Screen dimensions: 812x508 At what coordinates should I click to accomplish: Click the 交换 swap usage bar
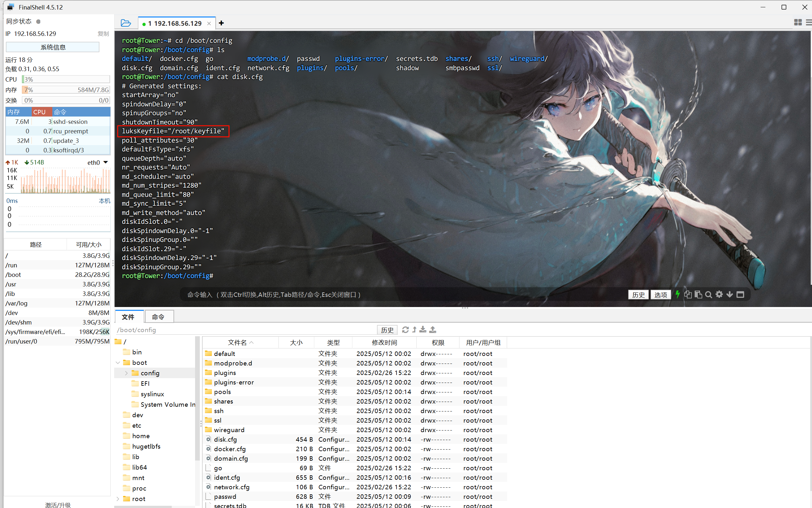tap(66, 100)
